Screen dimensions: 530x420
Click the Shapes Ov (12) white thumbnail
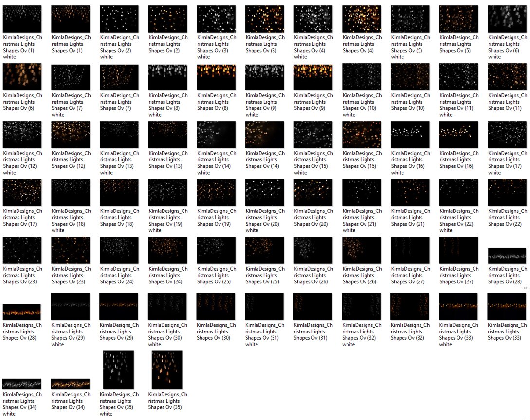point(22,134)
